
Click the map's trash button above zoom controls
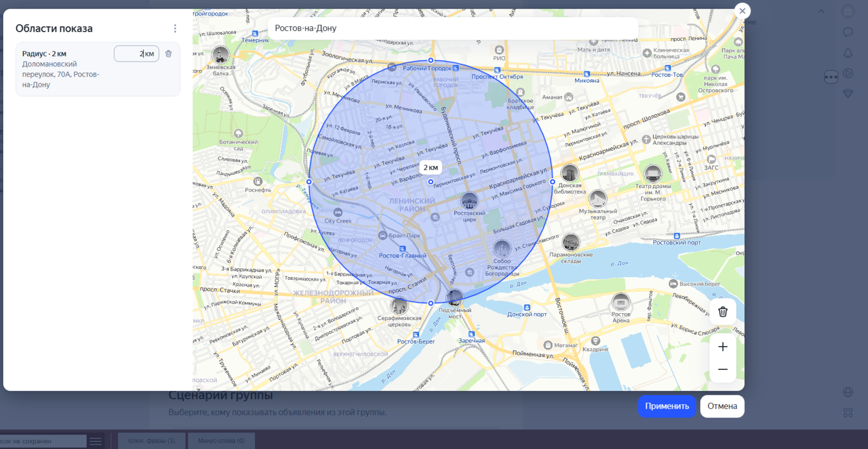point(723,312)
